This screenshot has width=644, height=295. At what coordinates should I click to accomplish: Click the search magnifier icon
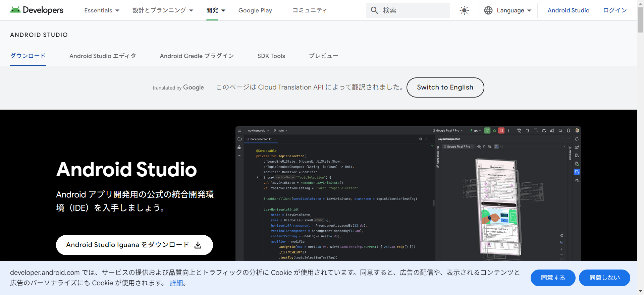pos(374,10)
